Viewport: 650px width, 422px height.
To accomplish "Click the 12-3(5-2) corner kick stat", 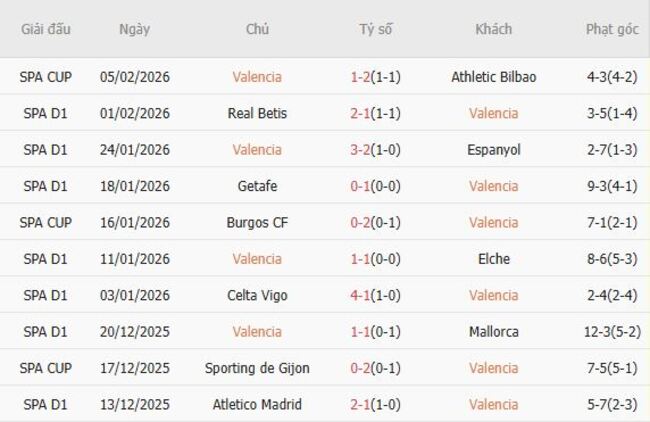I will (x=612, y=331).
